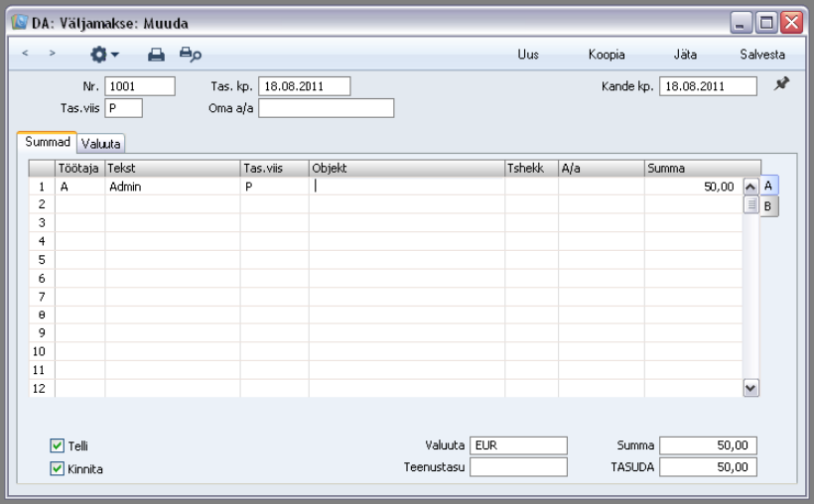Go to next record with right arrow
The image size is (814, 504).
coord(52,53)
